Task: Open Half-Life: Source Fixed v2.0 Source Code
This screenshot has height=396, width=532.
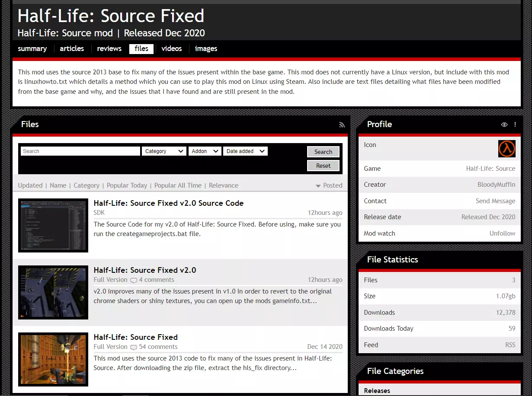Action: click(x=169, y=203)
